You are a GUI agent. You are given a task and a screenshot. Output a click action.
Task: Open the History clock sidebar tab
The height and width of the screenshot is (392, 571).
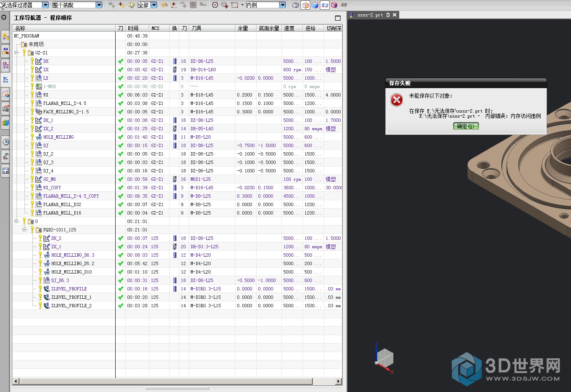click(x=5, y=142)
